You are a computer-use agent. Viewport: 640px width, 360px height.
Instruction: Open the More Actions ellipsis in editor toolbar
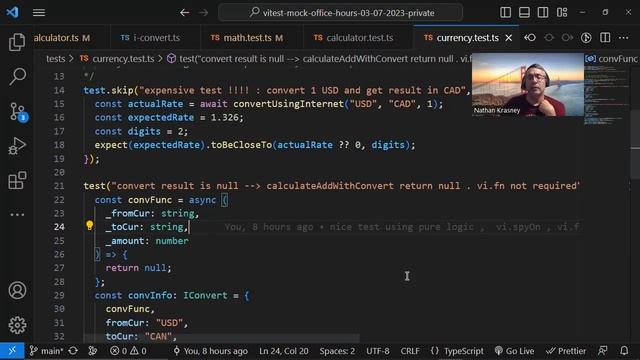(623, 38)
